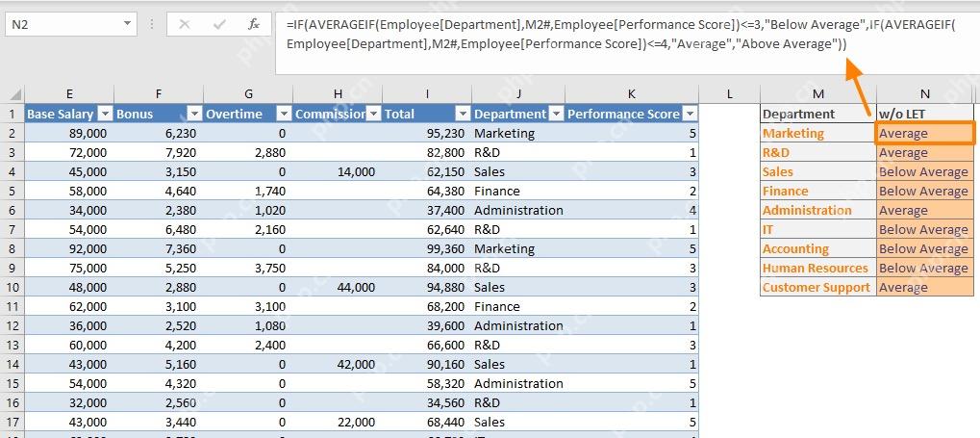The height and width of the screenshot is (438, 980).
Task: Select column M header
Action: click(818, 94)
